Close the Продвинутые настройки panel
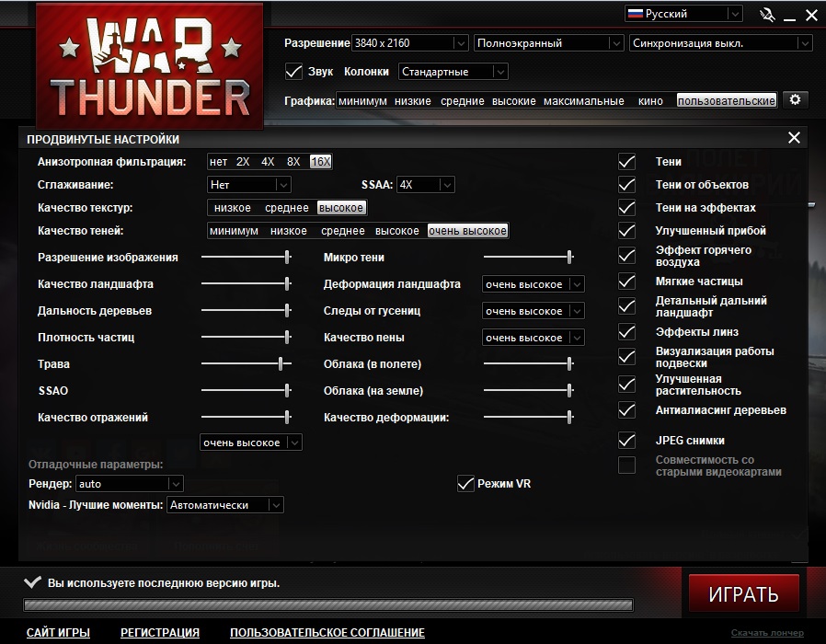Image resolution: width=826 pixels, height=644 pixels. coord(794,138)
